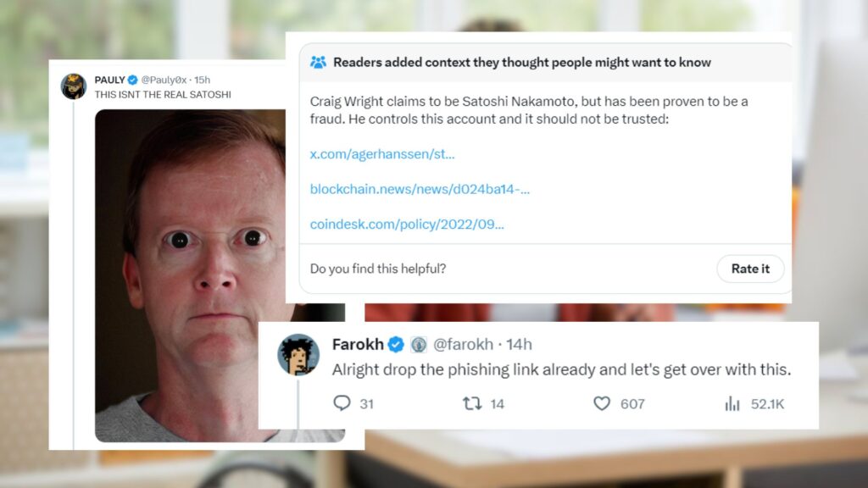868x488 pixels.
Task: Open the blockchain.news article link
Action: 420,189
